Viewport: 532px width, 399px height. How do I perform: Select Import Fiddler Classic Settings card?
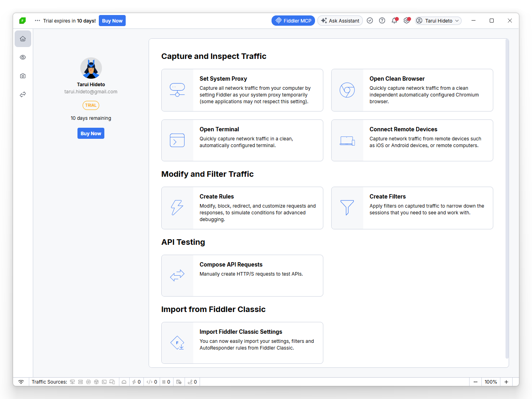click(242, 343)
